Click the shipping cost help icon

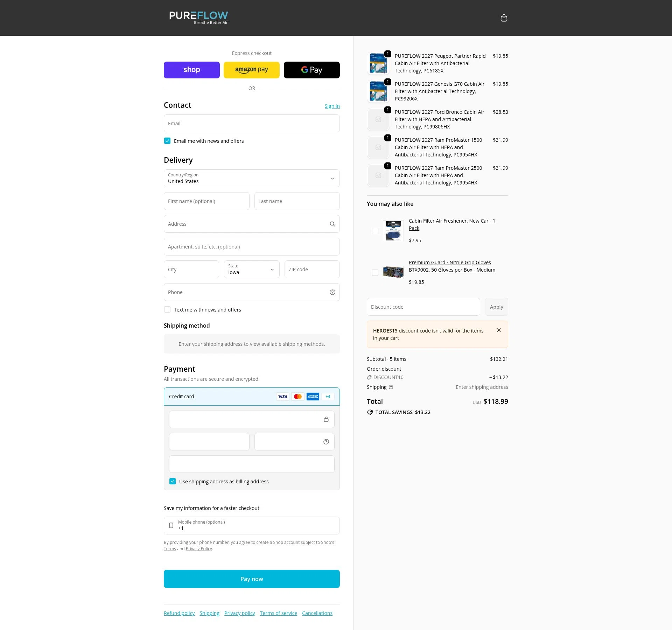[x=391, y=387]
